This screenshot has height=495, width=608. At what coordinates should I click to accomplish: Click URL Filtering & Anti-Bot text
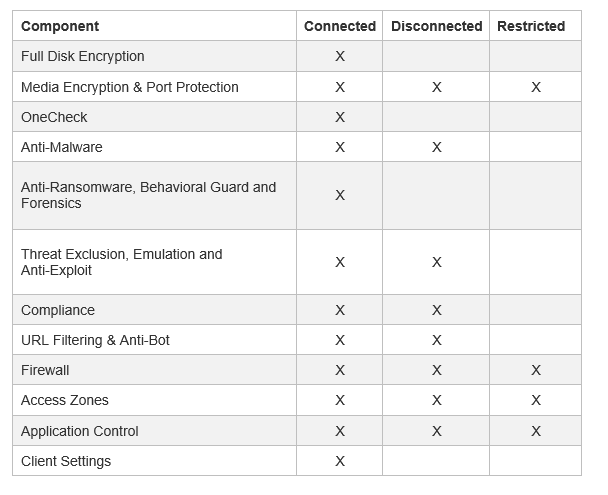click(x=95, y=340)
